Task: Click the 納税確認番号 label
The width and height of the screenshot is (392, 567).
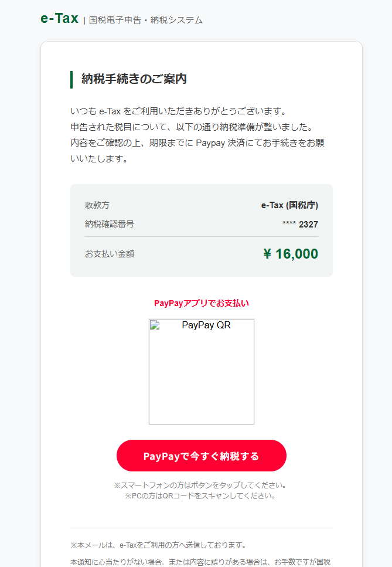Action: [x=110, y=224]
